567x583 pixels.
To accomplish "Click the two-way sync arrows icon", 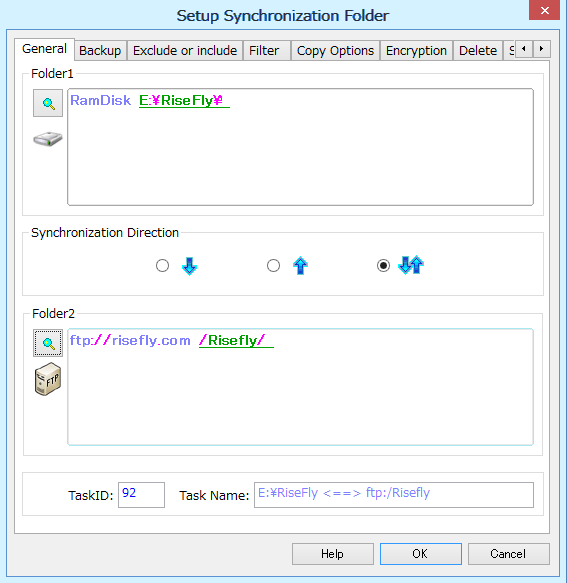I will pyautogui.click(x=411, y=265).
